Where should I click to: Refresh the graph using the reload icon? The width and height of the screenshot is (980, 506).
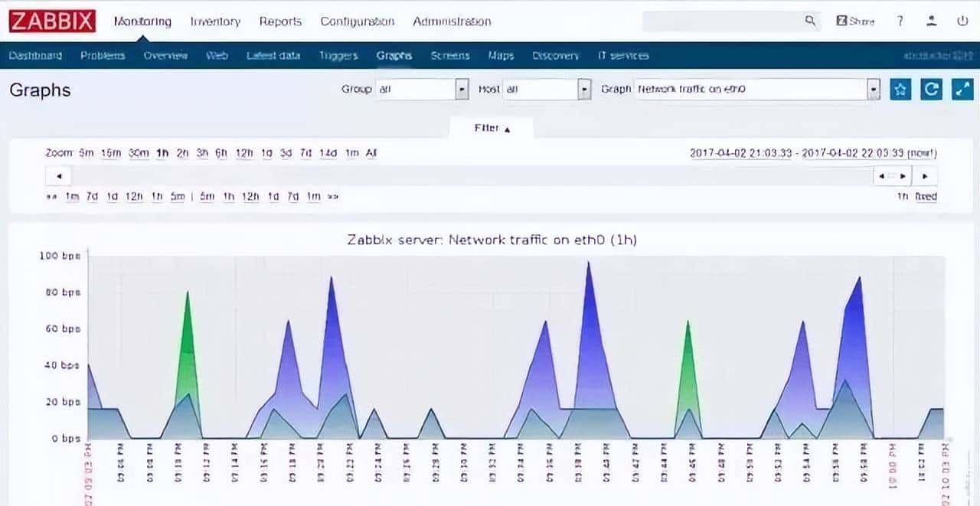click(931, 90)
